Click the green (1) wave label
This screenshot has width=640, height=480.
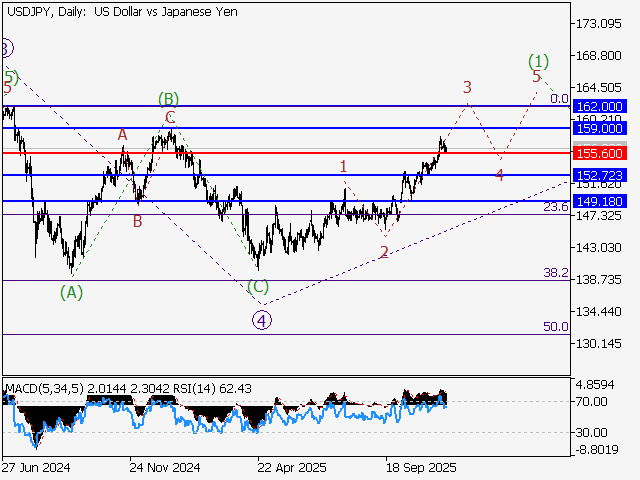539,60
